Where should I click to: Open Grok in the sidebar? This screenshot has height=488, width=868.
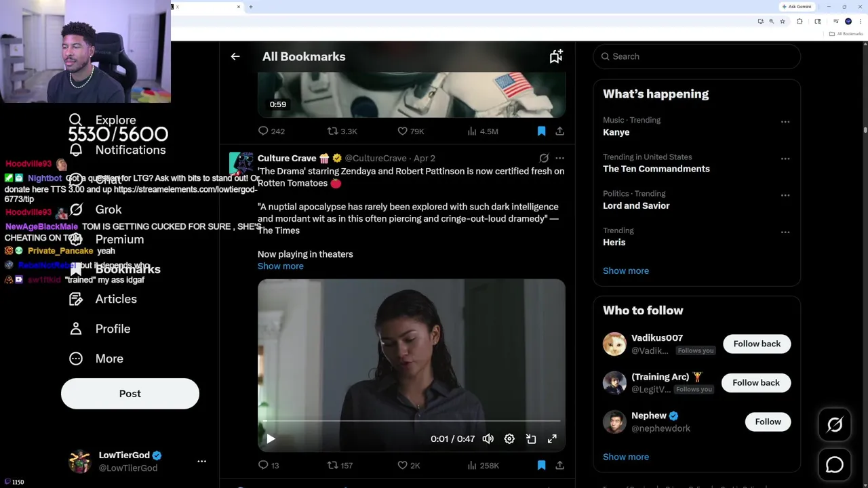click(x=96, y=209)
